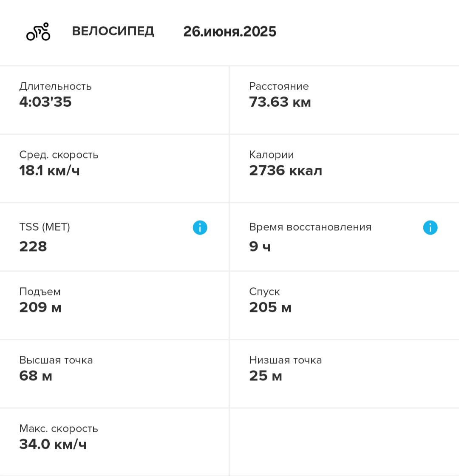Click the TSS (MET) label
Screen dimensions: 459x476
click(45, 227)
